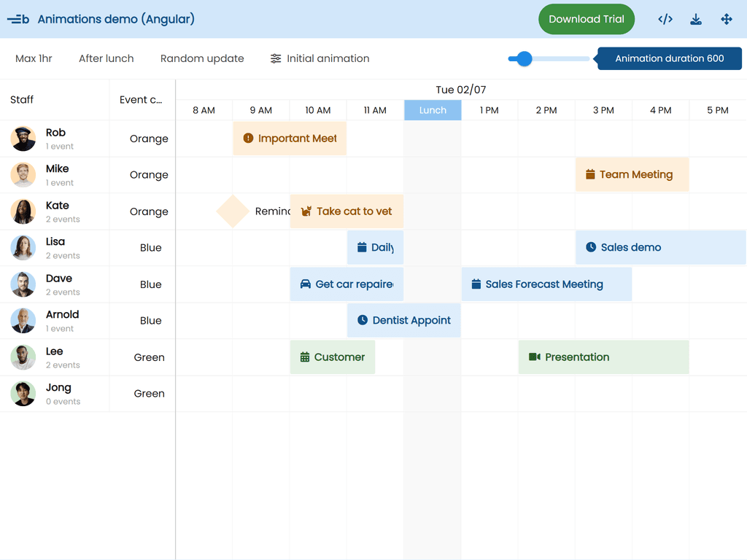This screenshot has height=560, width=747.
Task: Click the clock icon on Sales demo
Action: pos(591,248)
